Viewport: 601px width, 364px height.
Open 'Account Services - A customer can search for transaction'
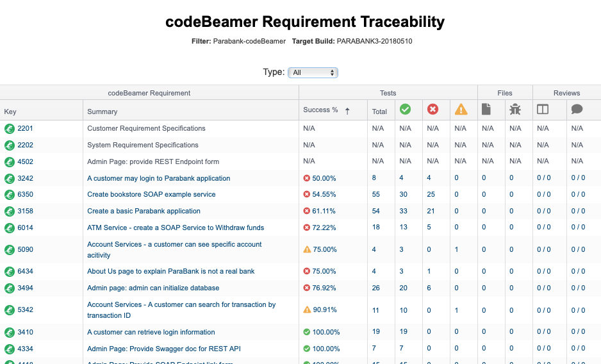tap(181, 310)
